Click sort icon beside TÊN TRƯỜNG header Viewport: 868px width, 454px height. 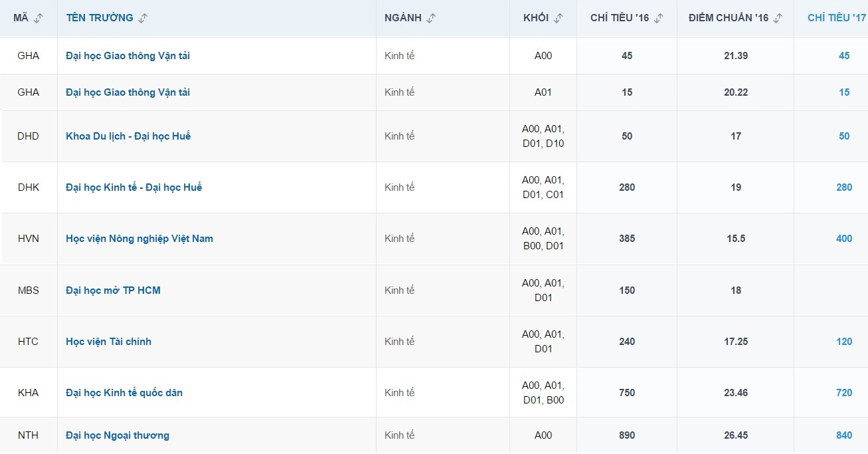[x=143, y=19]
